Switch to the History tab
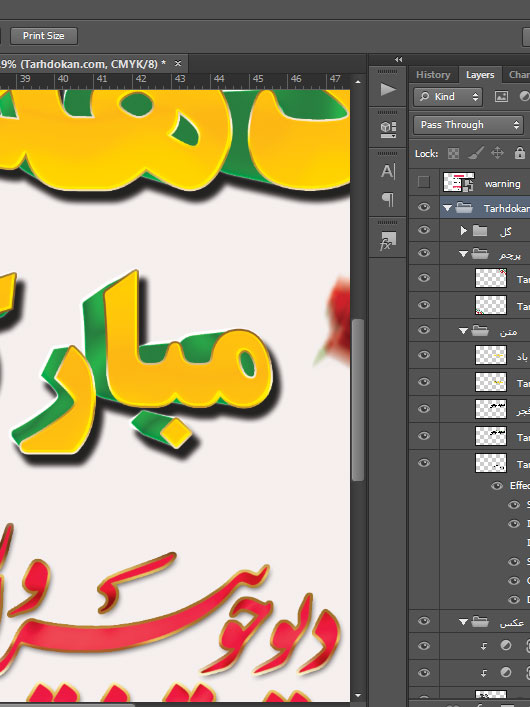 [433, 75]
